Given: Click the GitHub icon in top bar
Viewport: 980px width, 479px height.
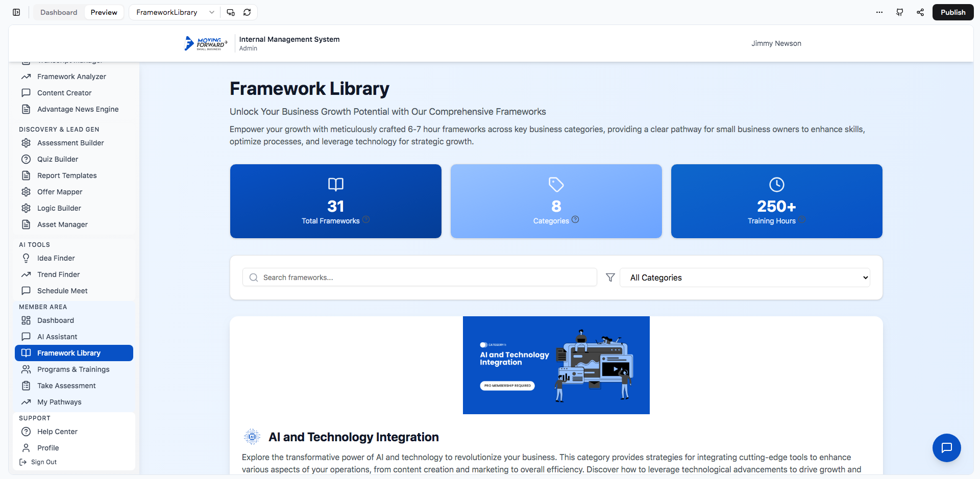Looking at the screenshot, I should point(900,12).
